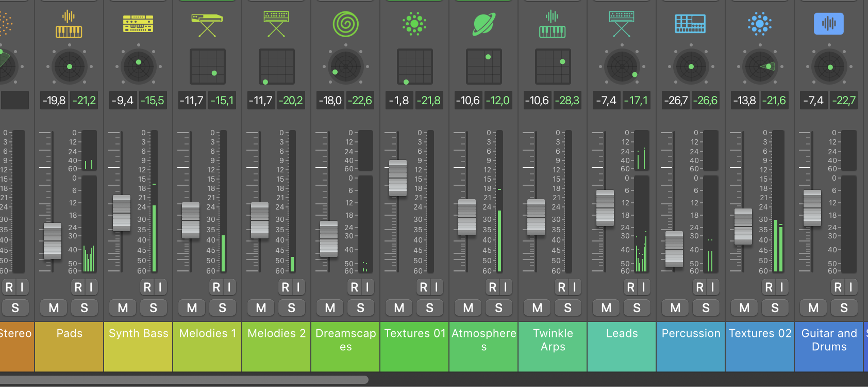
Task: Enable record on Melodies 1 track
Action: tap(216, 287)
